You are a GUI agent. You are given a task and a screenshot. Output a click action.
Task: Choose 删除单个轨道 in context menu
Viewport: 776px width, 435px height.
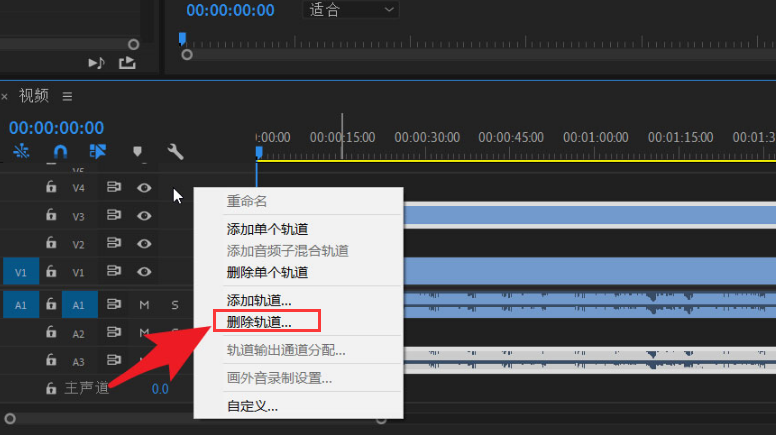tap(267, 272)
